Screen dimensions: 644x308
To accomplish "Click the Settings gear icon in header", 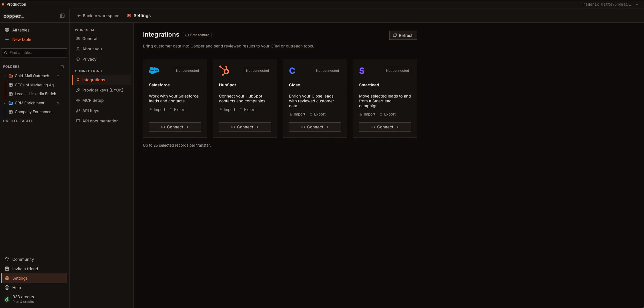I will [129, 16].
